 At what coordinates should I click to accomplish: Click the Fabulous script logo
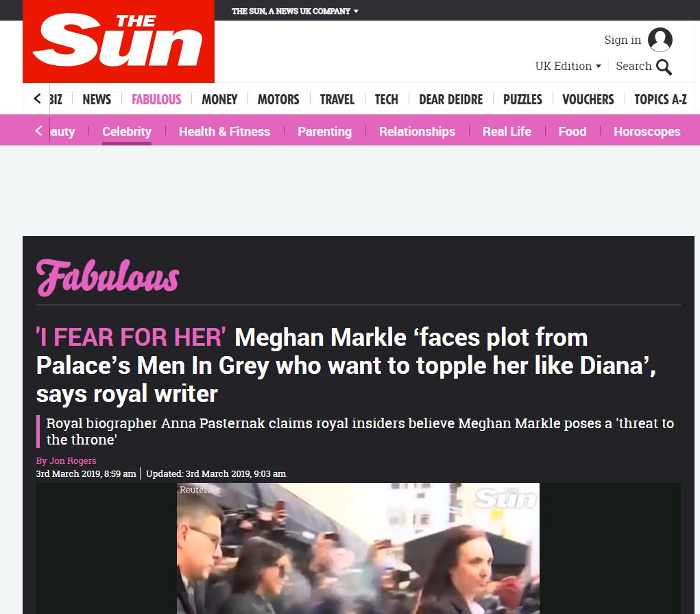[x=108, y=278]
